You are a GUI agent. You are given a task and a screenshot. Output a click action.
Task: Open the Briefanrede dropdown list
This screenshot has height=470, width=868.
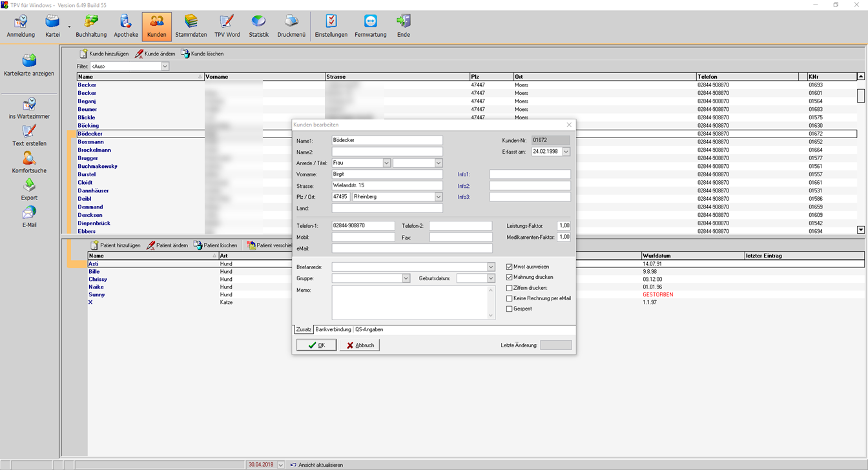[491, 267]
